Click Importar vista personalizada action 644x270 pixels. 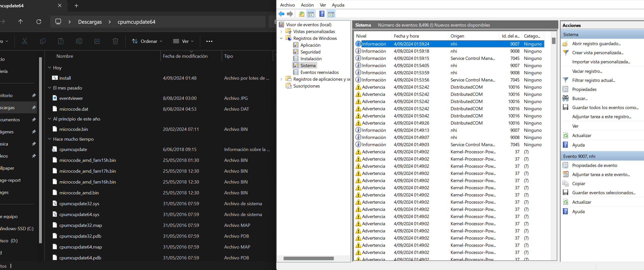click(x=601, y=62)
